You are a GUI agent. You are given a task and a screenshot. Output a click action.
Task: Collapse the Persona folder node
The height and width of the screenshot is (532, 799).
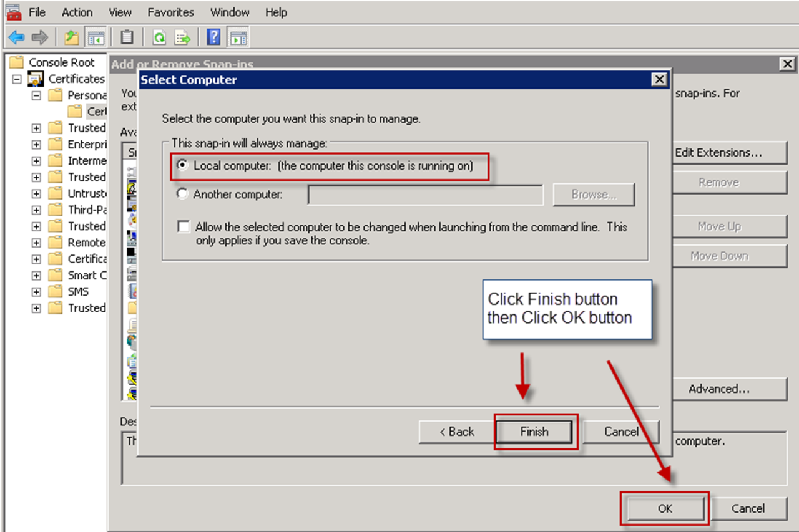coord(36,95)
